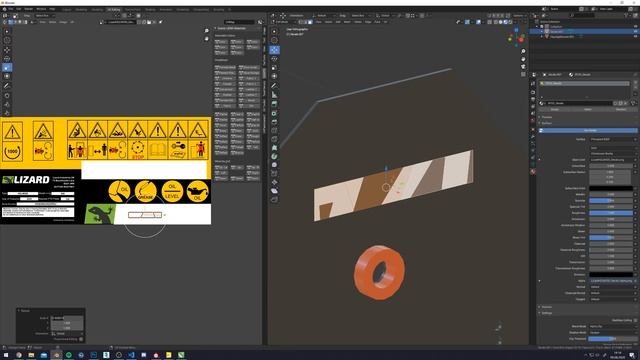
Task: Click the UV editor pan hand gizmo
Action: (x=207, y=38)
